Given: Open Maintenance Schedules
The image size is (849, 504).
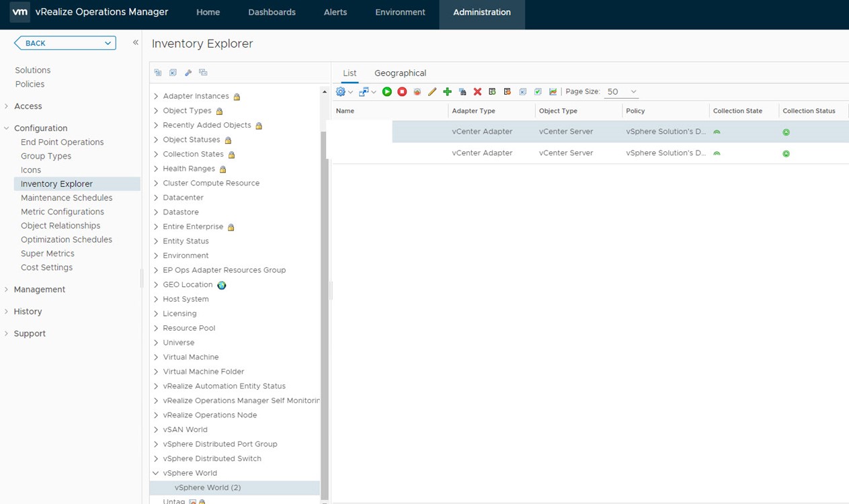Looking at the screenshot, I should click(x=67, y=198).
